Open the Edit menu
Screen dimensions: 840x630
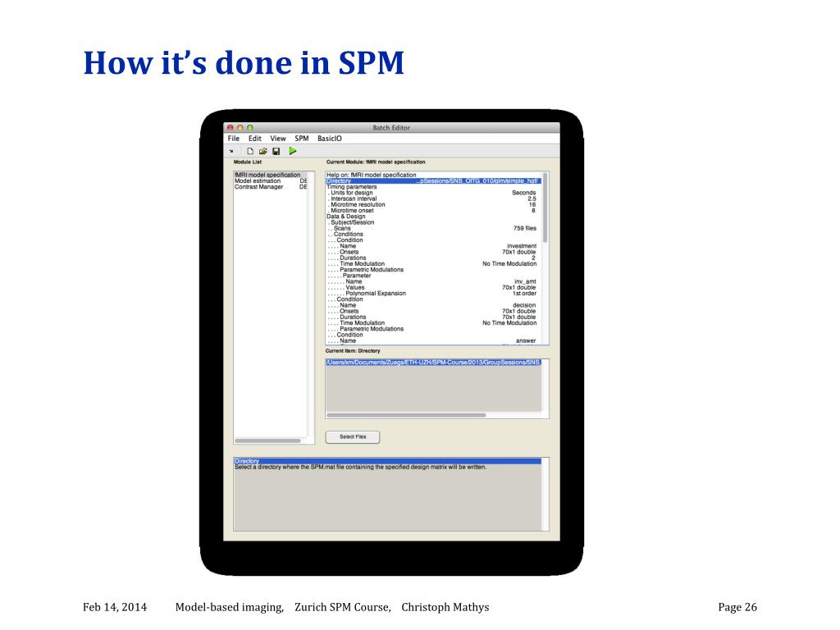pyautogui.click(x=254, y=138)
